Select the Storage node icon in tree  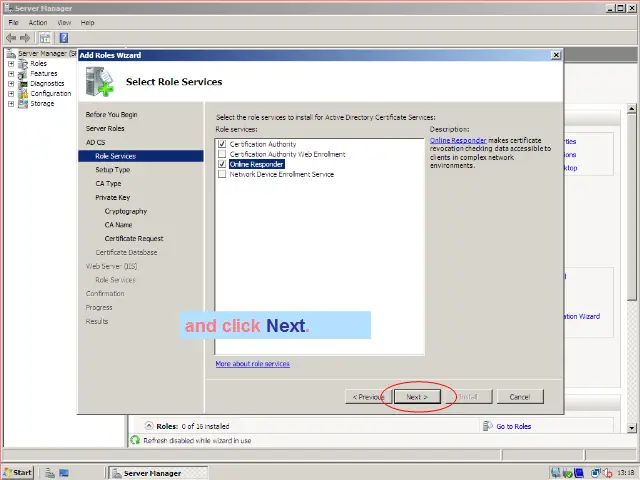23,104
